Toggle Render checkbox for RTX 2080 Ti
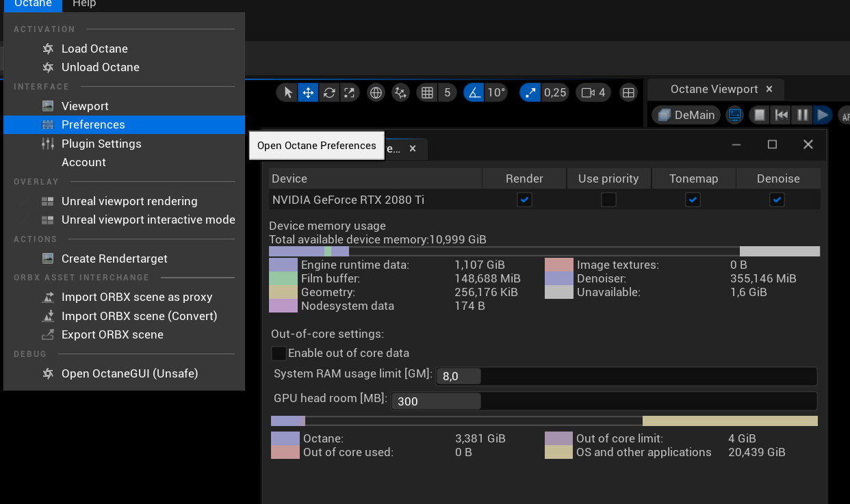Image resolution: width=850 pixels, height=504 pixels. pyautogui.click(x=524, y=200)
